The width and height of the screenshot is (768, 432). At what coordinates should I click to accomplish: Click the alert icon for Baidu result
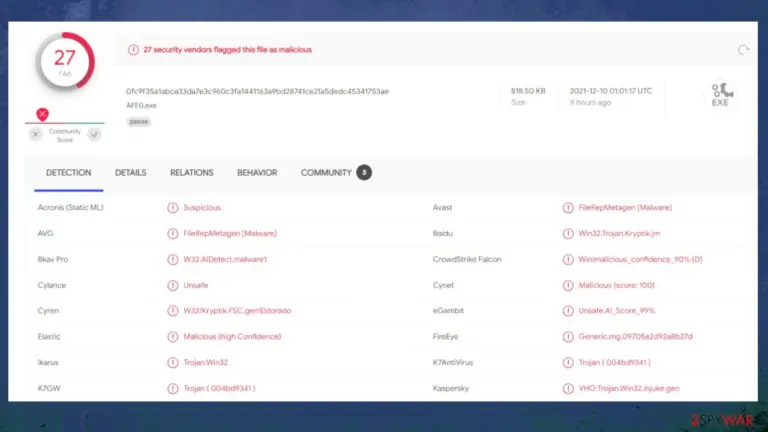pos(568,234)
